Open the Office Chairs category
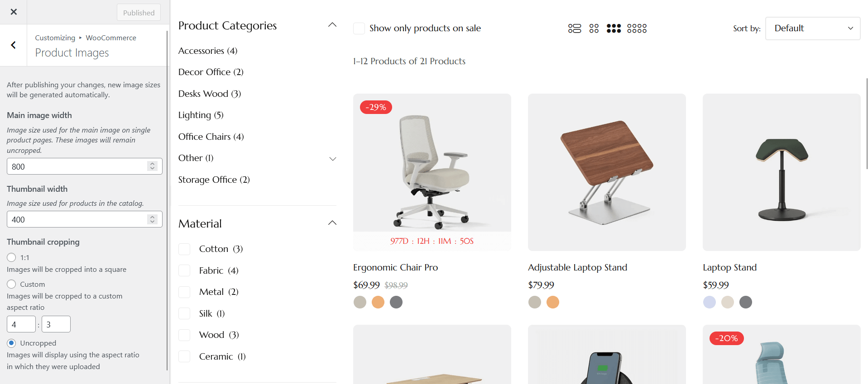Image resolution: width=868 pixels, height=384 pixels. 211,137
